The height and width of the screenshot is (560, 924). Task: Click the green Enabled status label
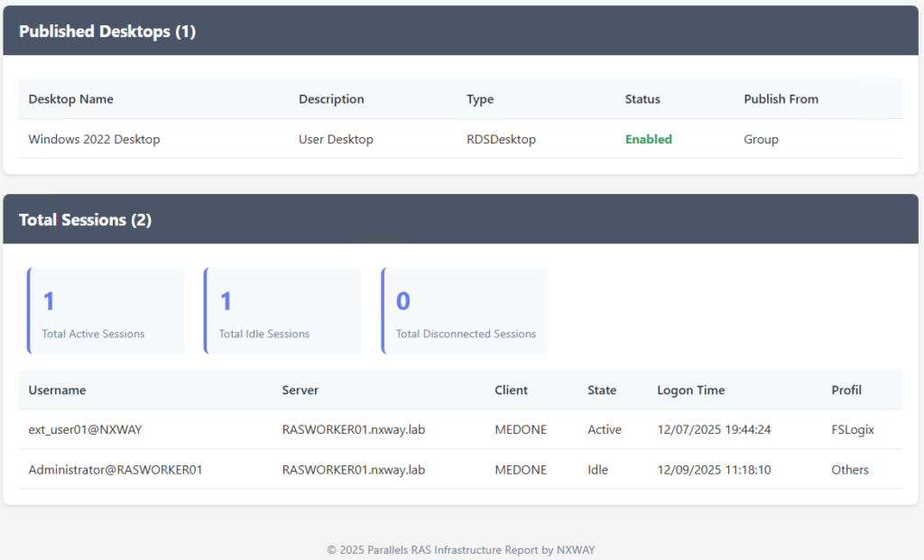[648, 140]
